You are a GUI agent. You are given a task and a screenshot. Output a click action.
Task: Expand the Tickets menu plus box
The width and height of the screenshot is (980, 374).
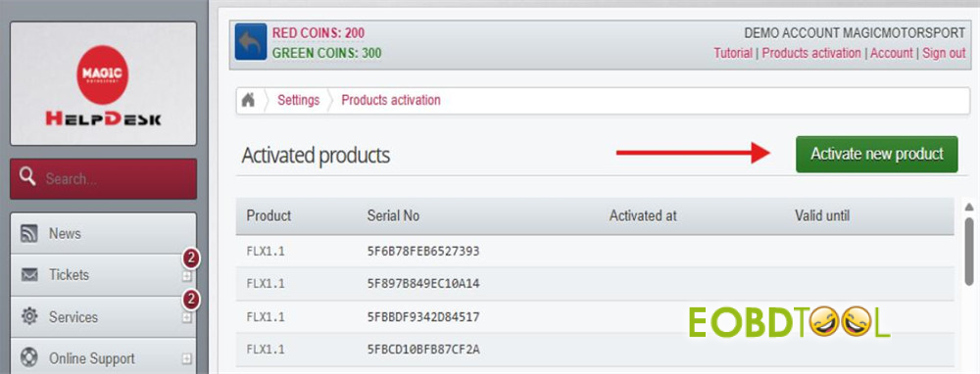click(x=186, y=275)
